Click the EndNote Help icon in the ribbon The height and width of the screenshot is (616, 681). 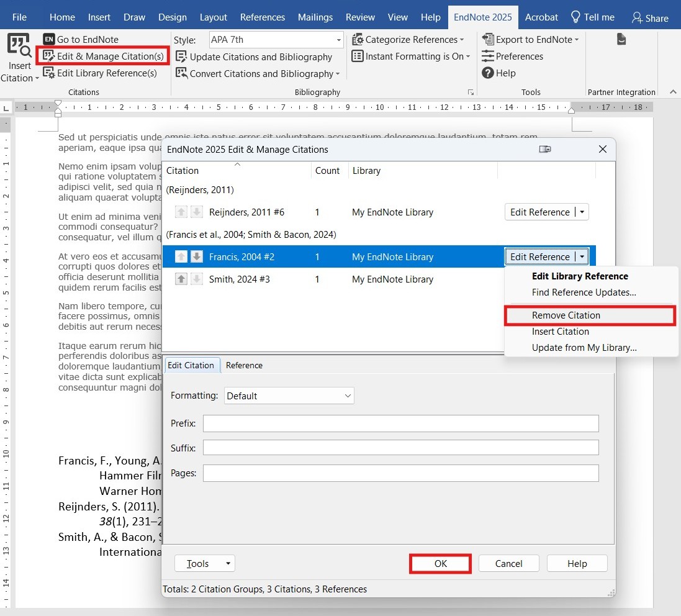[x=488, y=73]
